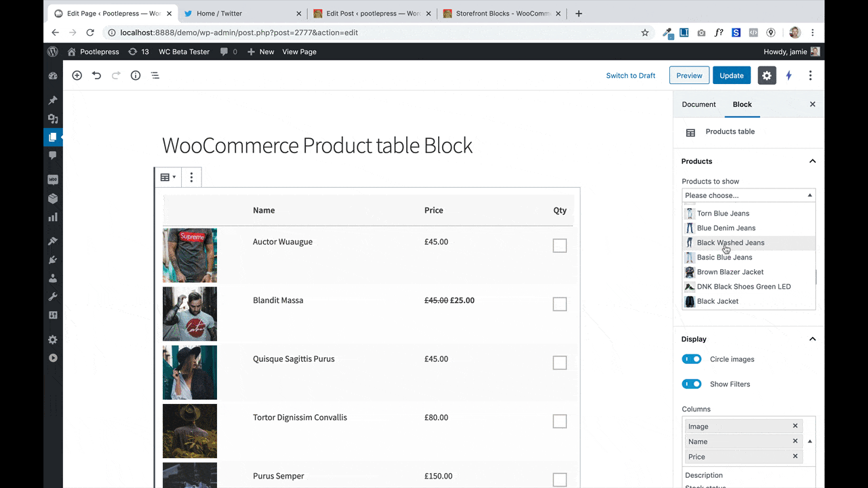Collapse the Products panel section

[812, 161]
